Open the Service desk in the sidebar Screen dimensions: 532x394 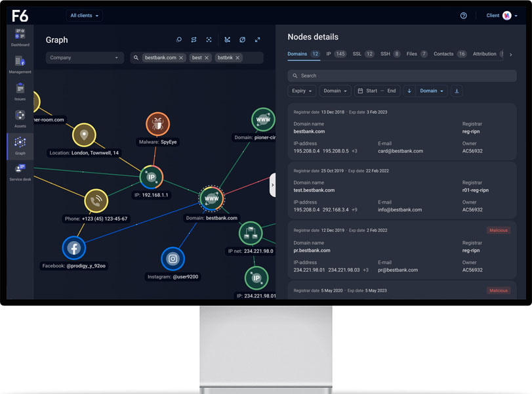click(x=20, y=173)
